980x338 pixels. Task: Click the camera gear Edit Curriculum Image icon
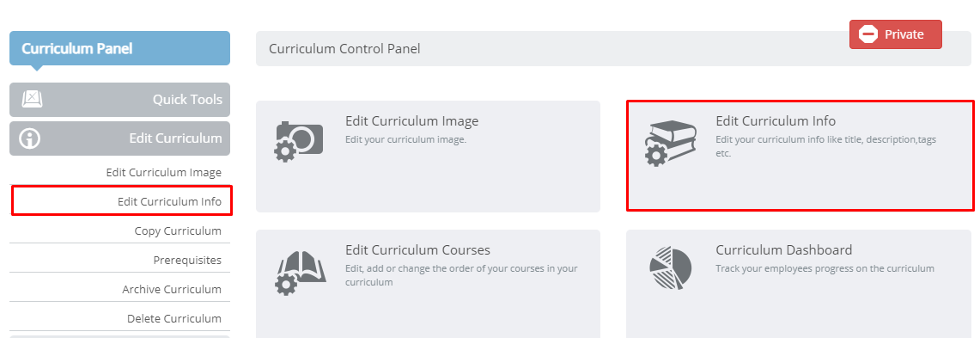(299, 141)
